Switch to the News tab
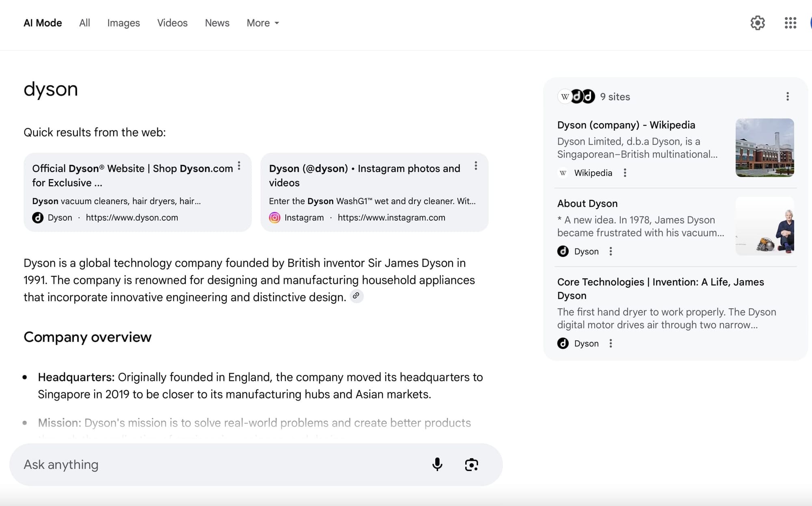Viewport: 812px width, 506px height. tap(217, 23)
